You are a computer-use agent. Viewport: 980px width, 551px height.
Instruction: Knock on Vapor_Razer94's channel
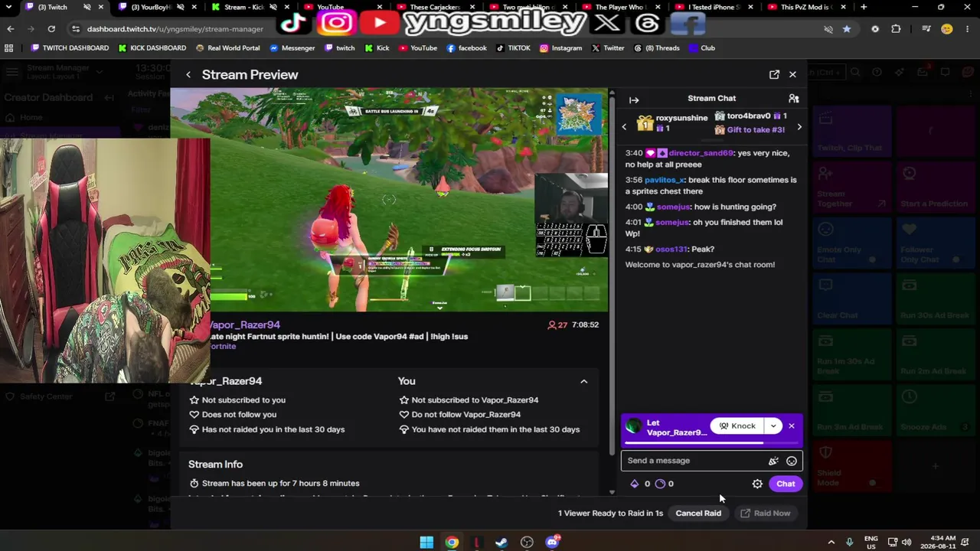737,426
